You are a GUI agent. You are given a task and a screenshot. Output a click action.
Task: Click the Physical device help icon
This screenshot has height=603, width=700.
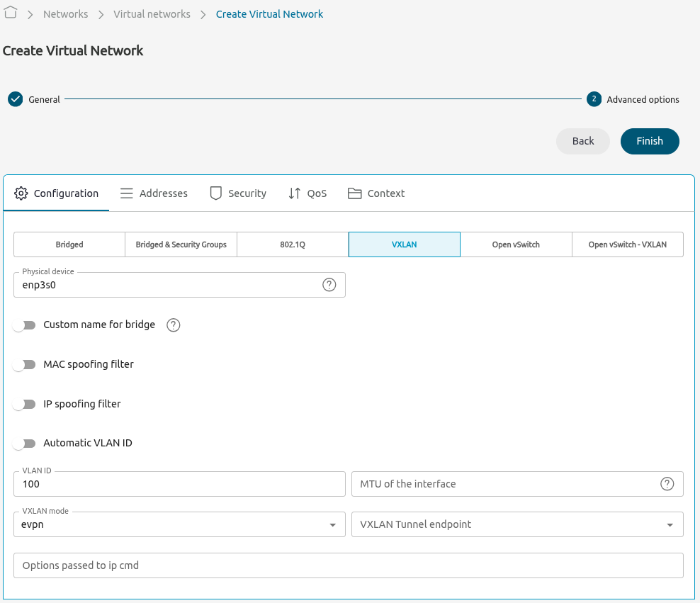click(329, 284)
